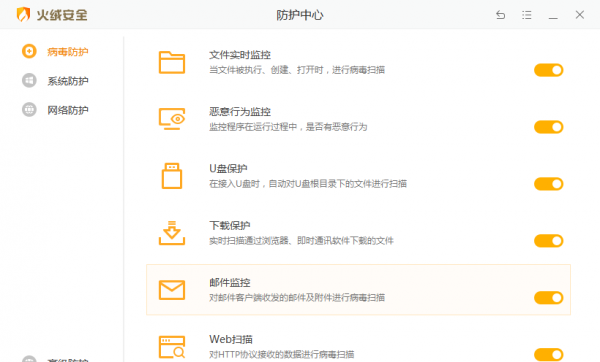Click the back arrow icon in title bar
The height and width of the screenshot is (362, 600).
[x=501, y=15]
